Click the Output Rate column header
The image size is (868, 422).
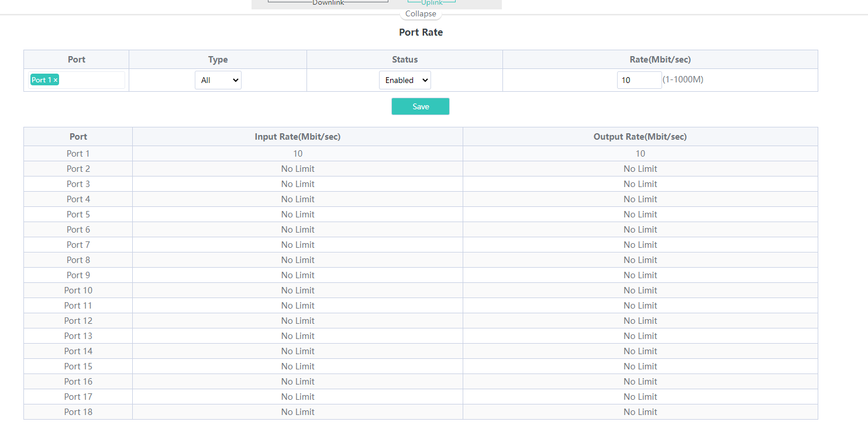coord(640,137)
